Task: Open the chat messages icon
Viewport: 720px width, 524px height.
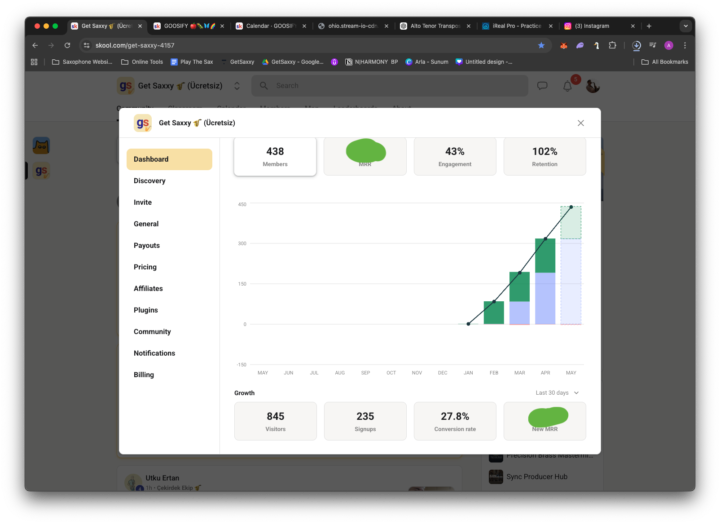Action: click(542, 86)
